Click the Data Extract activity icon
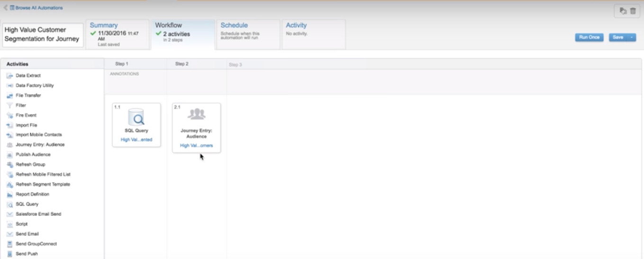This screenshot has height=259, width=644. tap(9, 76)
